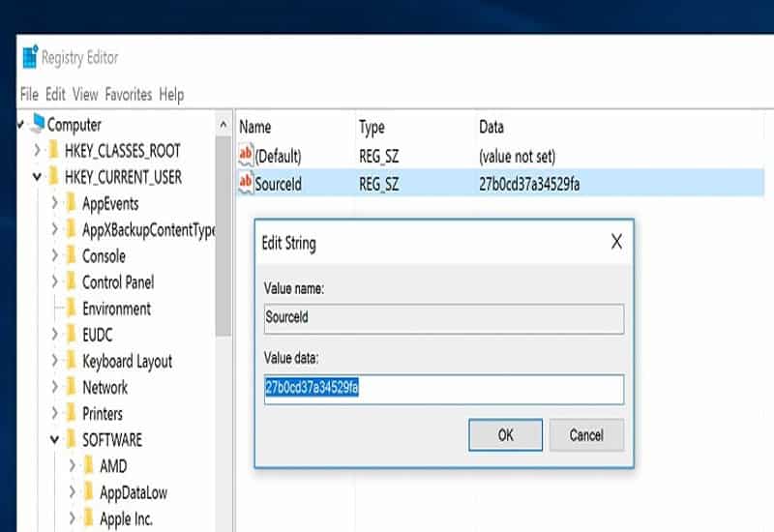
Task: Expand the Network key
Action: coord(55,387)
